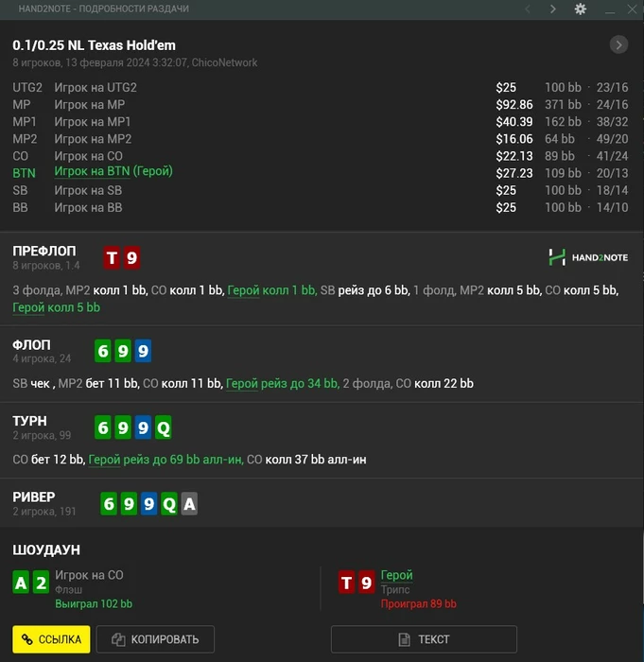Click green Q card on the turn

pyautogui.click(x=164, y=427)
